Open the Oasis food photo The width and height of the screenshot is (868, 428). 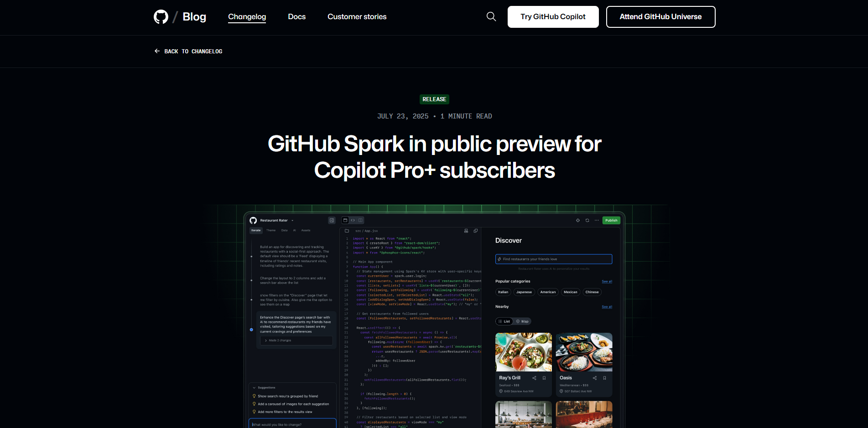tap(584, 352)
